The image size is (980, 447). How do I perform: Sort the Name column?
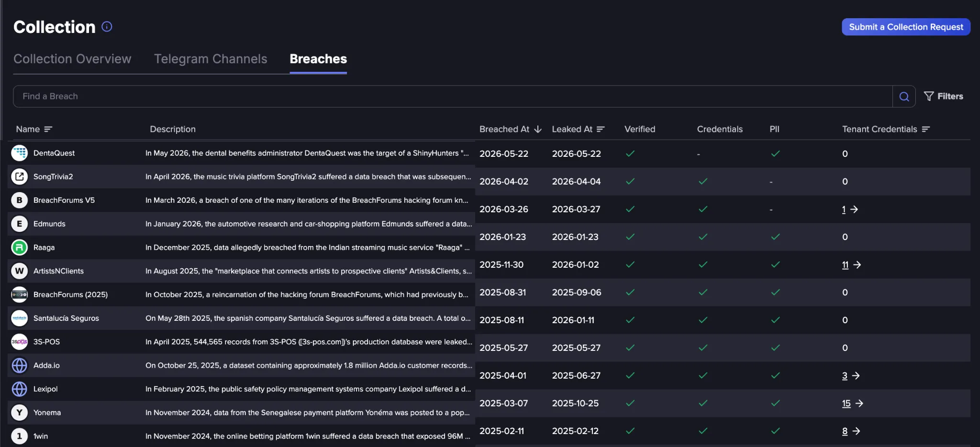[x=48, y=129]
